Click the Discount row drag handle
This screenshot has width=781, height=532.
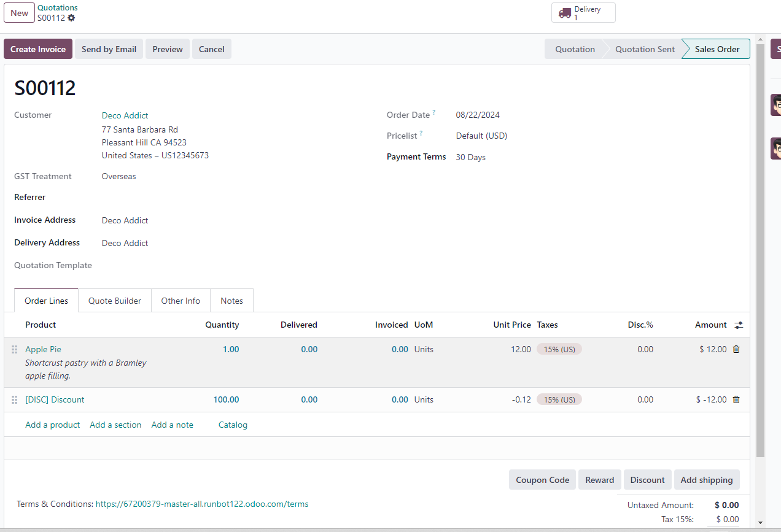[15, 399]
